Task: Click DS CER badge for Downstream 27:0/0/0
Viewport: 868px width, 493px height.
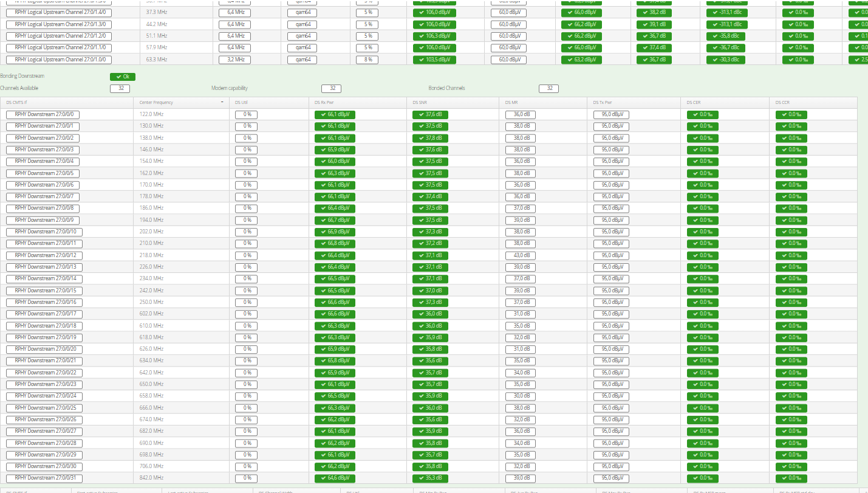Action: (x=702, y=114)
